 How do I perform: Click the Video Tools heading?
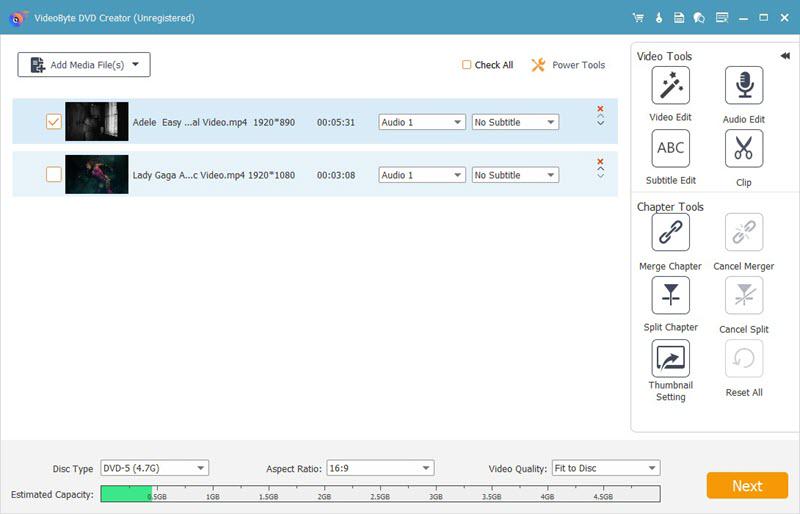tap(664, 56)
